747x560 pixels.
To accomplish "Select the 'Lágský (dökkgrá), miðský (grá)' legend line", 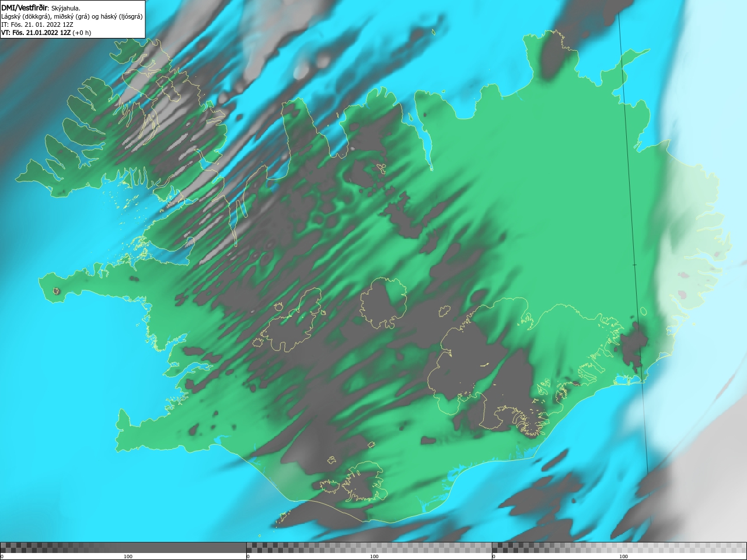I will 72,16.
